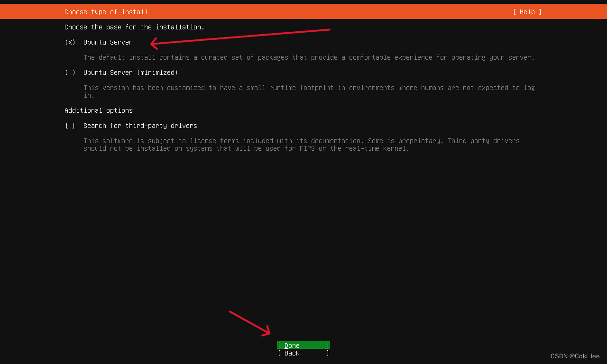Open the Help menu
This screenshot has width=607, height=364.
coord(527,11)
